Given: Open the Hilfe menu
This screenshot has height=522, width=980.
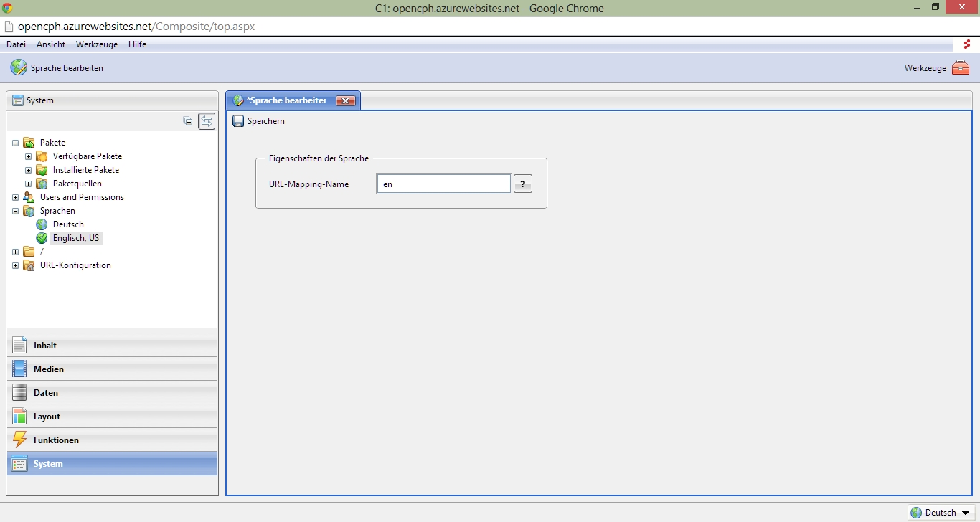Looking at the screenshot, I should 137,44.
